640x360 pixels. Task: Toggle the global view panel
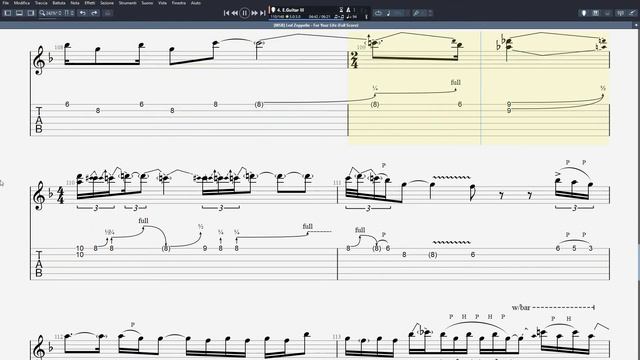click(19, 13)
